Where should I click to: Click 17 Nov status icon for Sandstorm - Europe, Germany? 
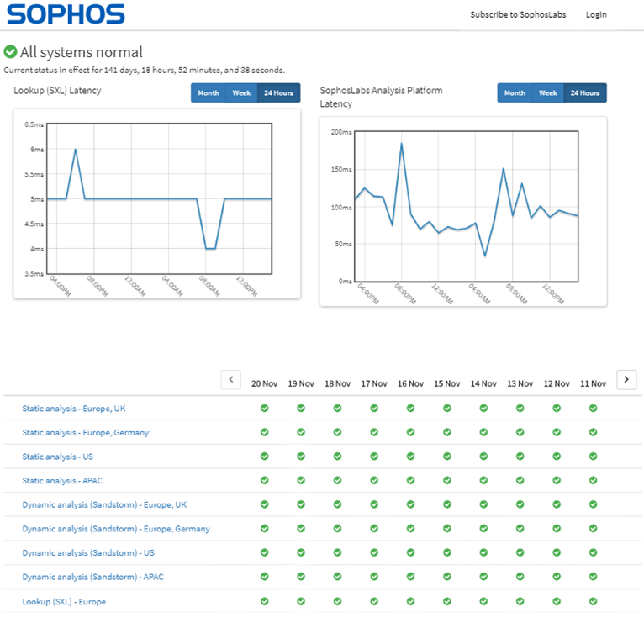pos(374,528)
